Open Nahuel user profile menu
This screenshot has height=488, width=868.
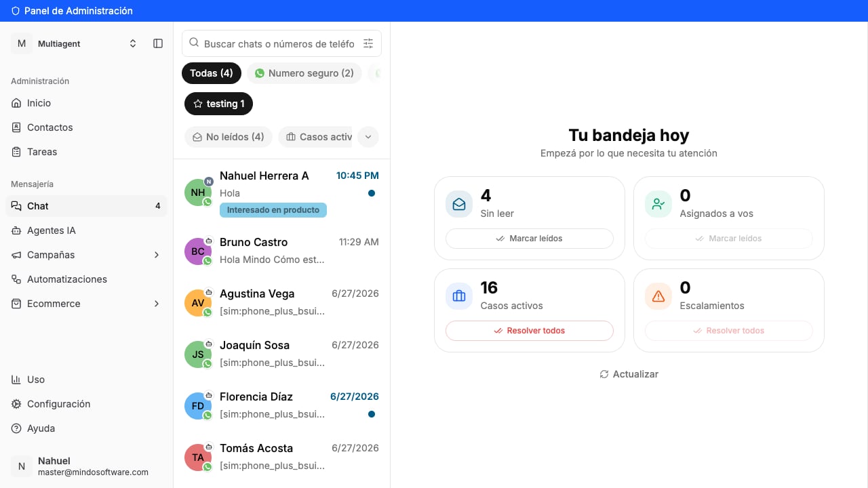(x=86, y=466)
